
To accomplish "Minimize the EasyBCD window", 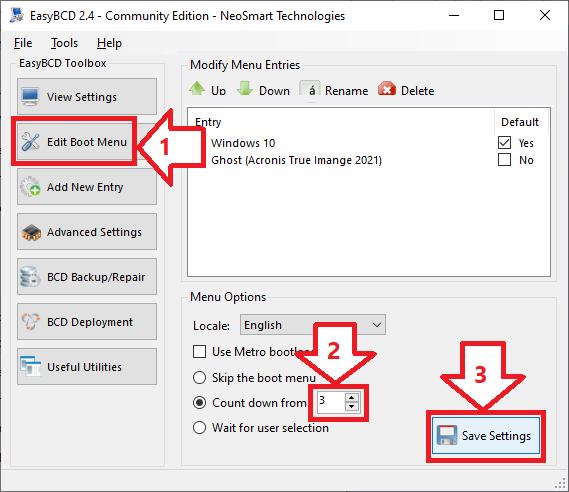I will tap(454, 15).
